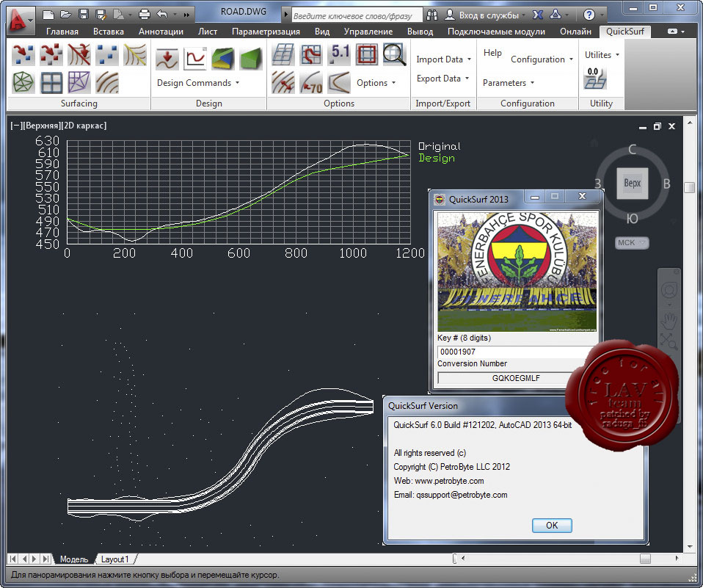Click the brown contour lines icon
The width and height of the screenshot is (703, 588).
[x=107, y=82]
